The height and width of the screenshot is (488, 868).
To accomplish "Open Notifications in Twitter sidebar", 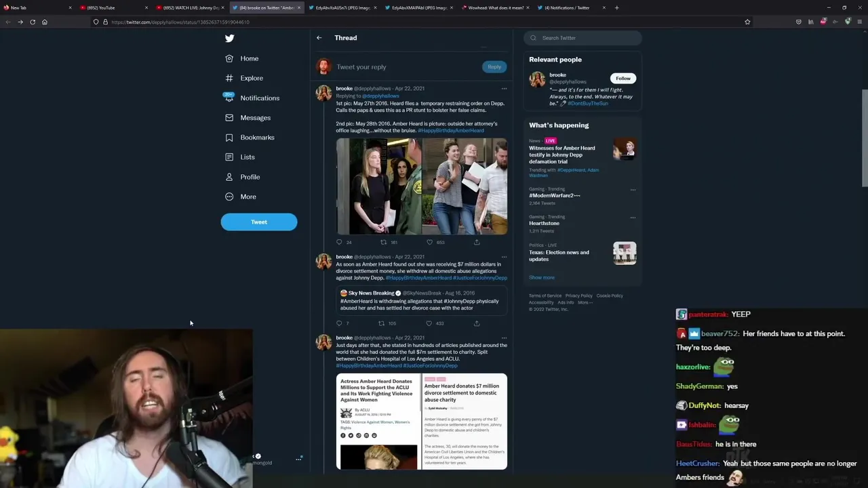I will tap(252, 98).
